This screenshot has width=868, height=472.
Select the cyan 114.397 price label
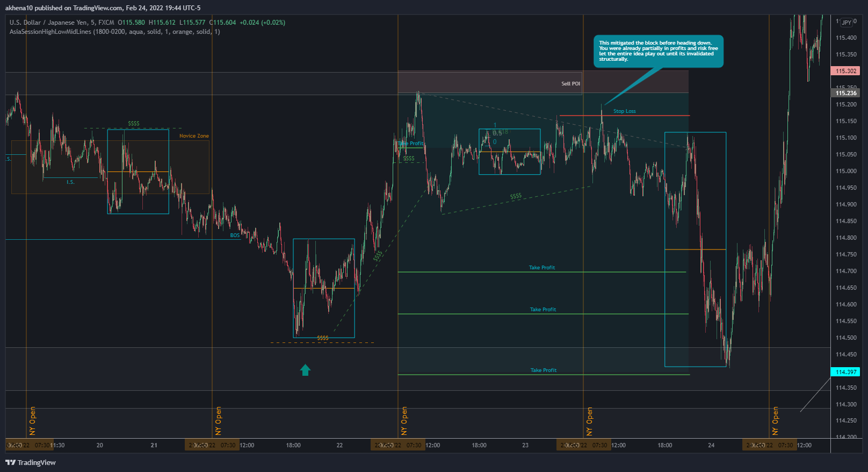[845, 372]
